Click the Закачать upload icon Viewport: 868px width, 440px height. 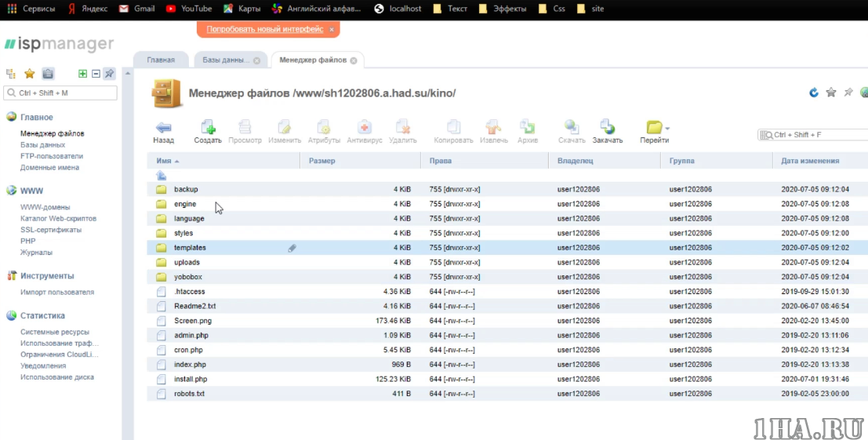pyautogui.click(x=607, y=127)
